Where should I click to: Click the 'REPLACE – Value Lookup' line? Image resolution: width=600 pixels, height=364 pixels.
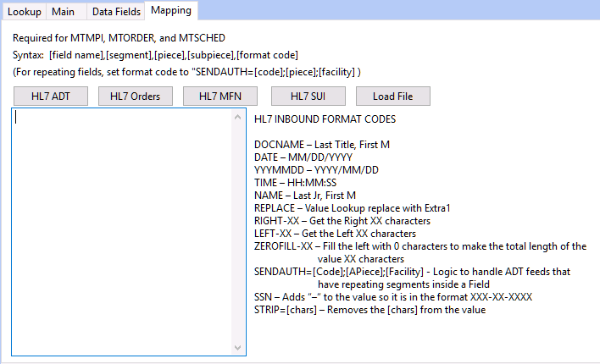(x=352, y=208)
